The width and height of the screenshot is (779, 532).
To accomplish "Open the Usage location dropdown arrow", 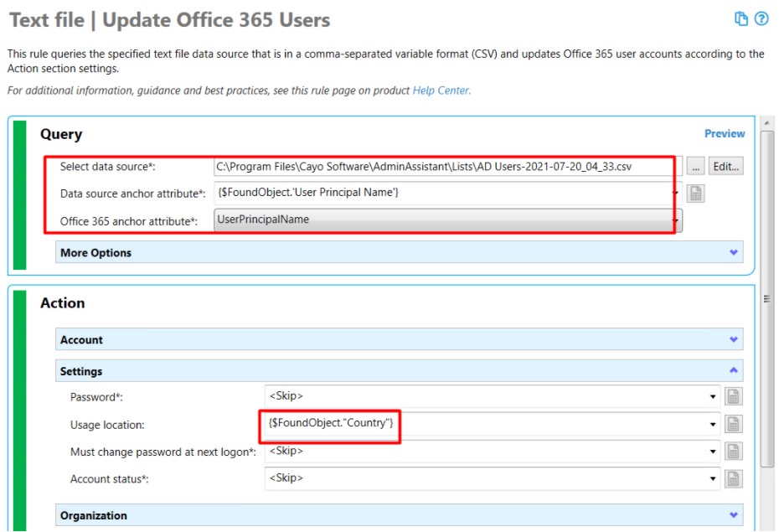I will pyautogui.click(x=713, y=424).
